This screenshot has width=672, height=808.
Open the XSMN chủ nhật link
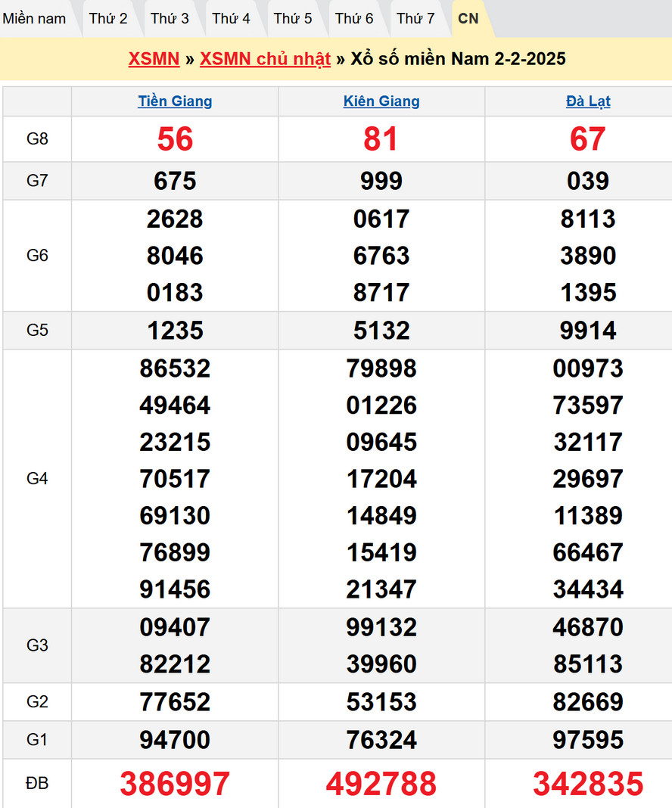[265, 59]
